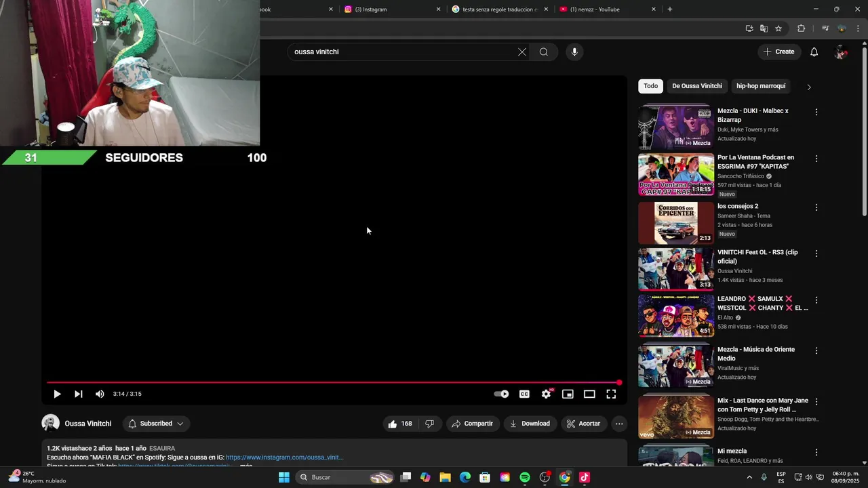Click the Download button
The image size is (868, 488).
530,424
